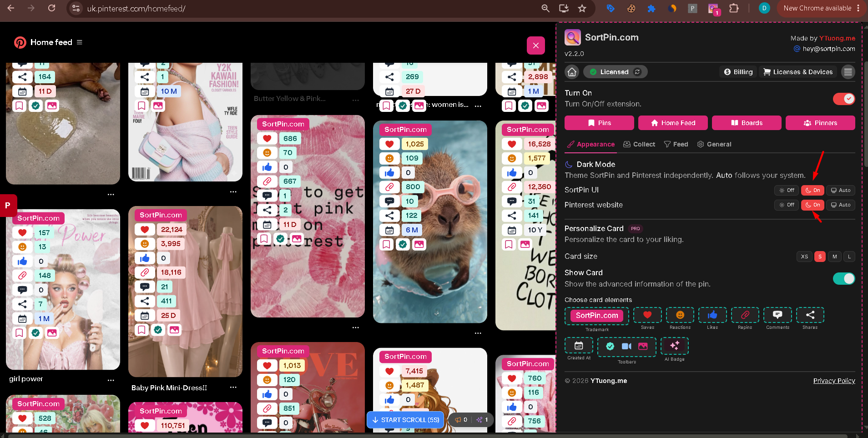The image size is (868, 438).
Task: Open the General tab
Action: click(714, 144)
